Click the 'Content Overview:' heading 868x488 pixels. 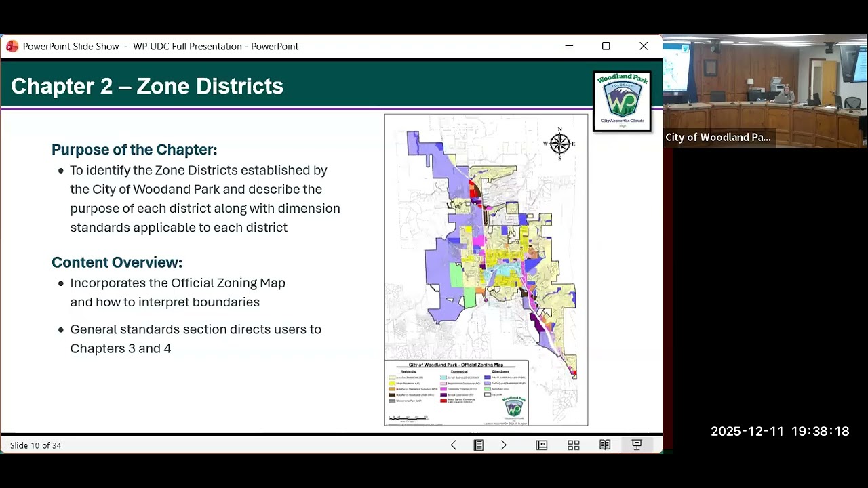point(117,262)
